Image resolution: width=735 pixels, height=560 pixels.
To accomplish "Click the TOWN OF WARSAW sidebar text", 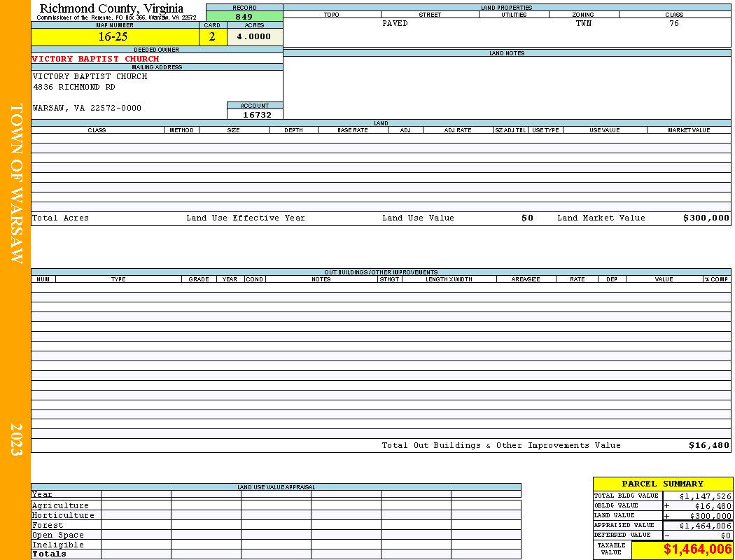I will pos(16,183).
